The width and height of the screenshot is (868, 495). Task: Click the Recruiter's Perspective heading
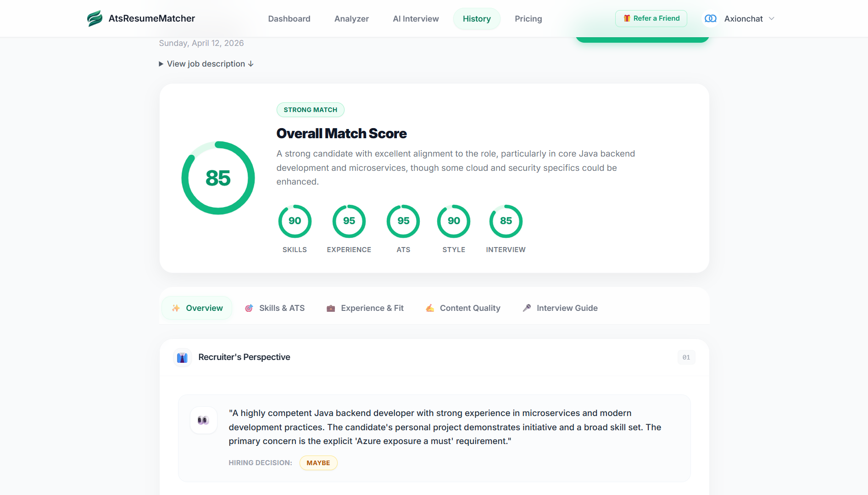[x=244, y=357]
